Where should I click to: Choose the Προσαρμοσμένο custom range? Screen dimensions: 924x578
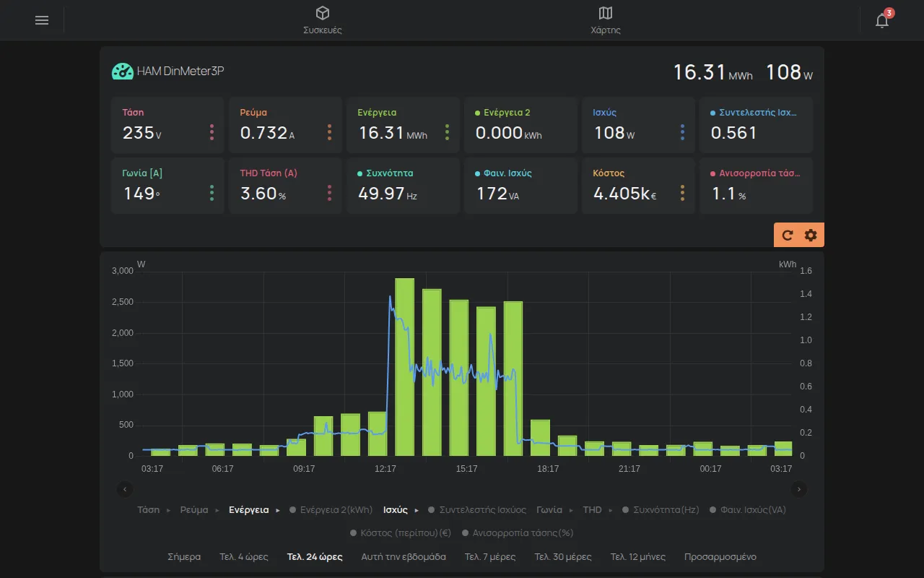(x=720, y=557)
